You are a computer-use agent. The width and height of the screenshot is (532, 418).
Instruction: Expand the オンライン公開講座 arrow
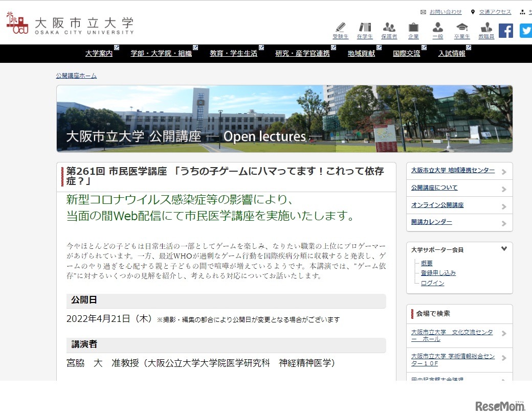(505, 205)
